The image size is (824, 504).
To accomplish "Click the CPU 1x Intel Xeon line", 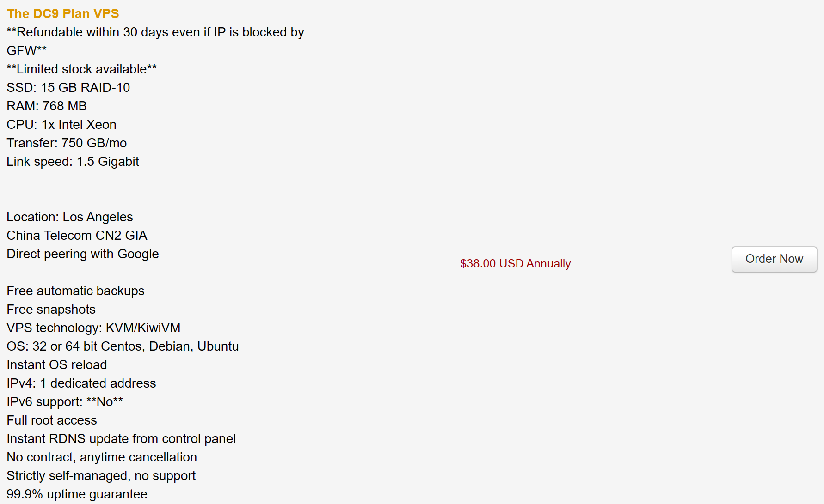I will 61,125.
